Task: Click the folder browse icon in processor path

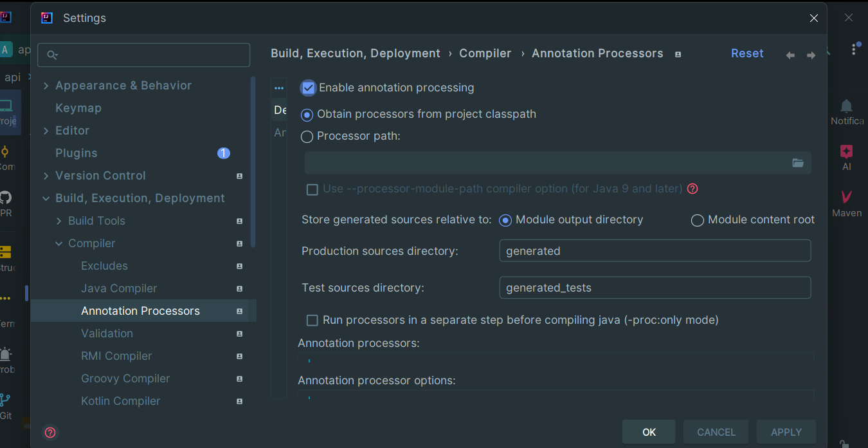Action: pyautogui.click(x=798, y=163)
